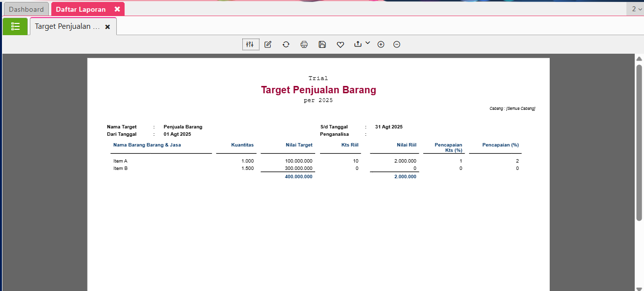Image resolution: width=644 pixels, height=291 pixels.
Task: Open the report filter settings icon
Action: (x=250, y=44)
